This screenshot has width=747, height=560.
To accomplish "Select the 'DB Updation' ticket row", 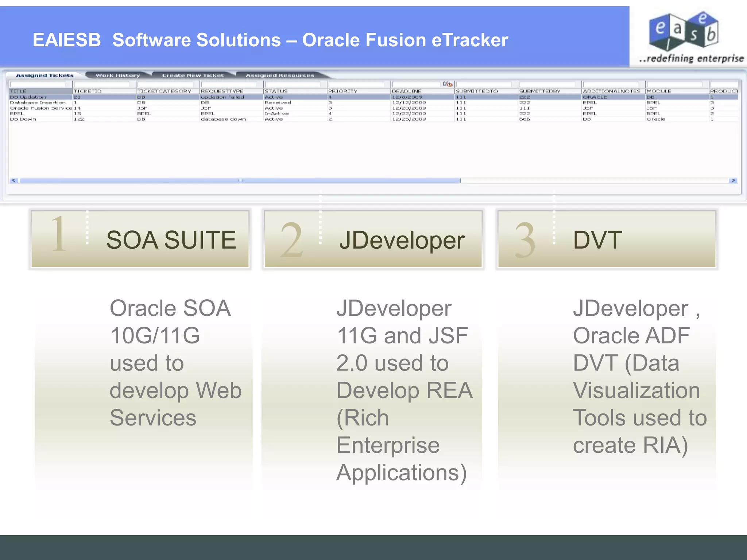I will tap(373, 97).
